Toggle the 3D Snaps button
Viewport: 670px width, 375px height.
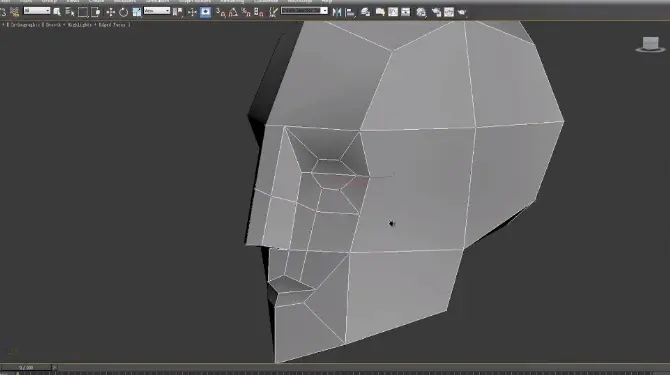220,12
